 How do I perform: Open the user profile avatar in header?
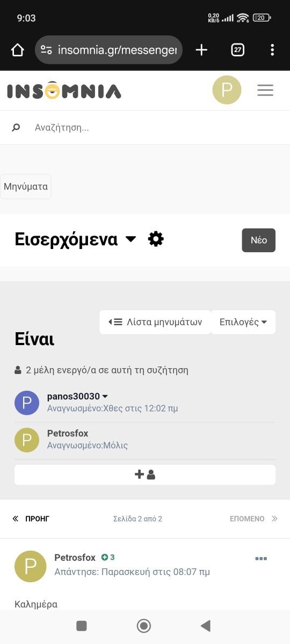tap(227, 90)
